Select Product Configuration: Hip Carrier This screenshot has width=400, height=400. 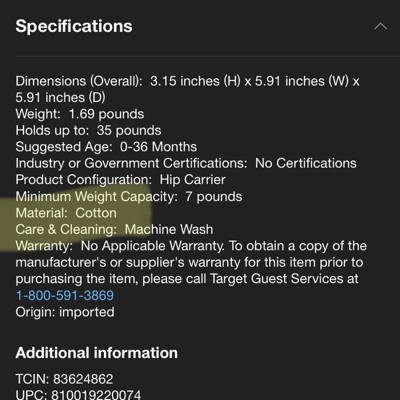coord(120,180)
